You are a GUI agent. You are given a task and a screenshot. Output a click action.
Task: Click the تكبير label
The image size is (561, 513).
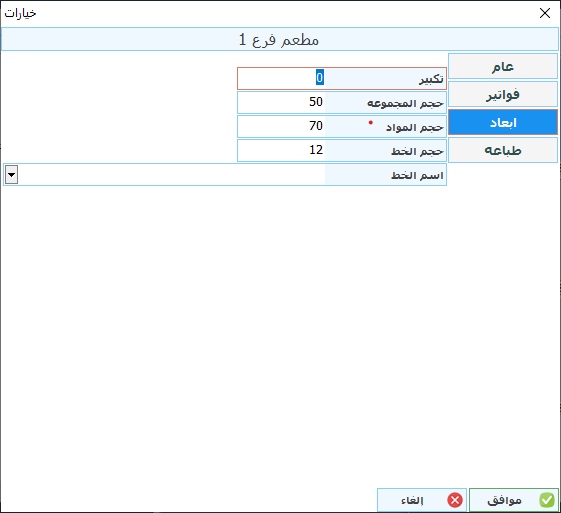[431, 79]
